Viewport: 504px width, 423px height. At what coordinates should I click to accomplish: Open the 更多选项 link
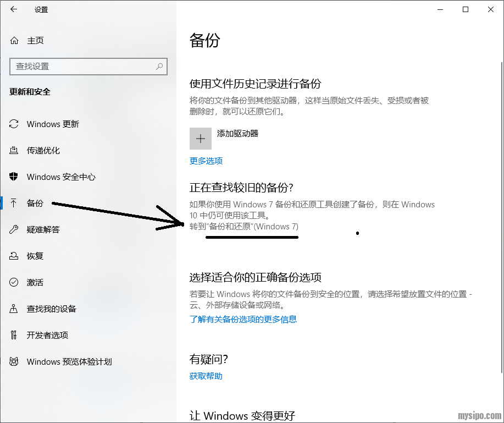pos(206,161)
